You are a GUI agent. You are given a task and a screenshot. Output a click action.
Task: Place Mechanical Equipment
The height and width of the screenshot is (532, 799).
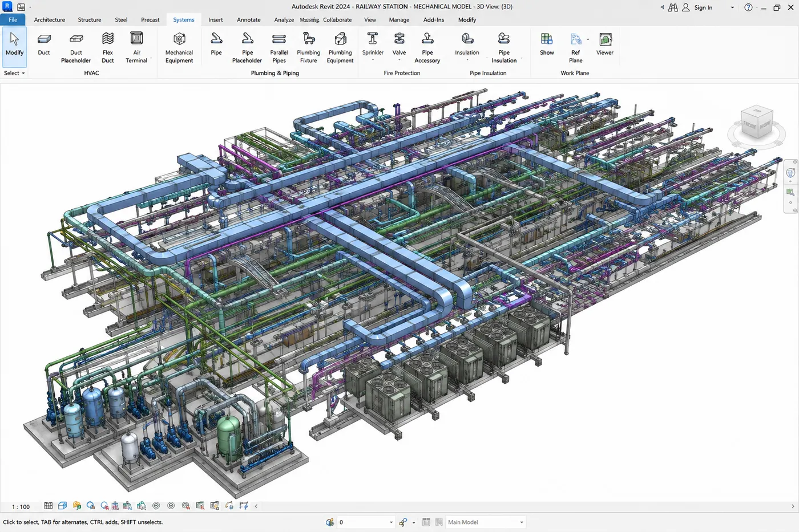(179, 48)
